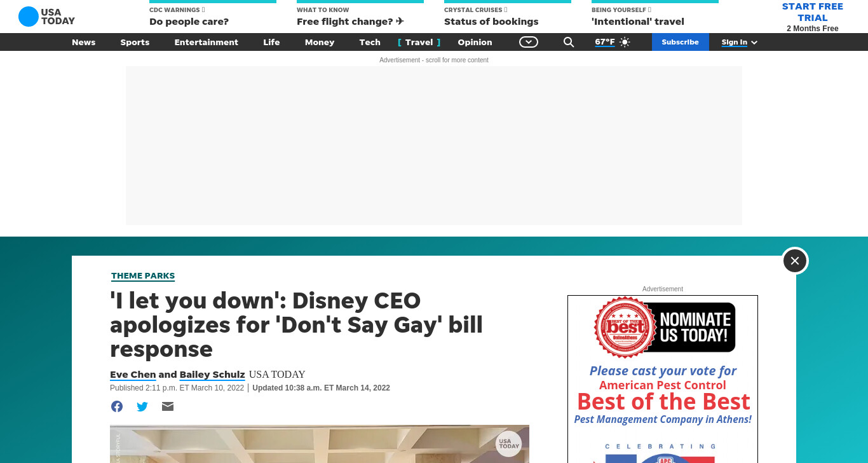
Task: Check the weather sun icon
Action: tap(625, 42)
